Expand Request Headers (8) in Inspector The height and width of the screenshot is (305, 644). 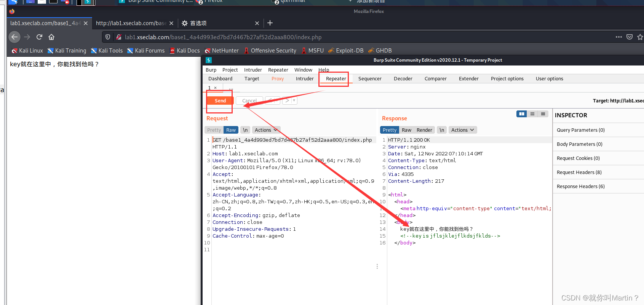tap(598, 172)
